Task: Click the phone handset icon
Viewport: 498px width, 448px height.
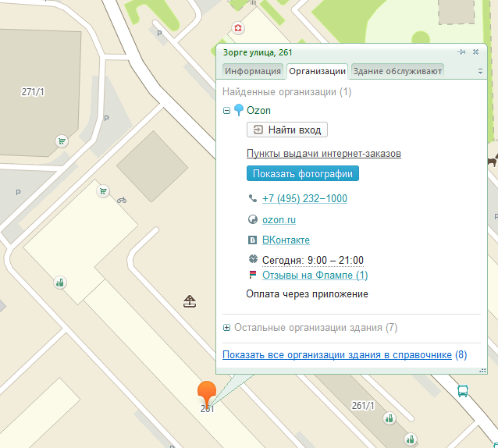Action: pyautogui.click(x=252, y=198)
